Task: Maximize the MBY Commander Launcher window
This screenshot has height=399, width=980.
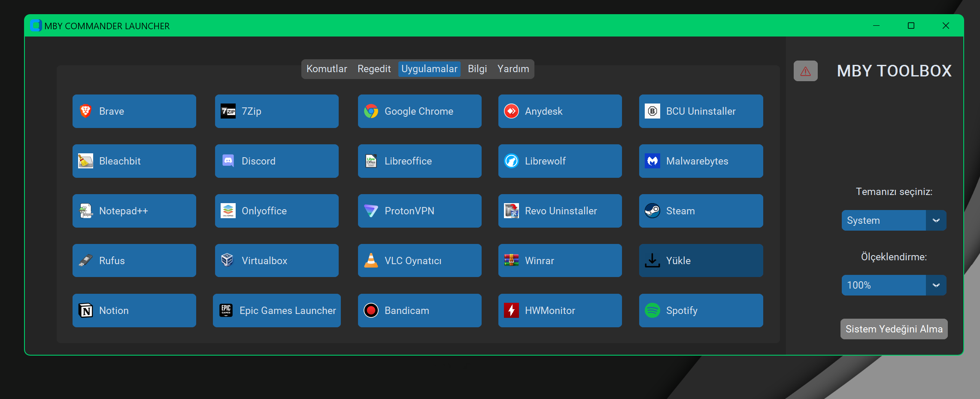Action: 911,26
